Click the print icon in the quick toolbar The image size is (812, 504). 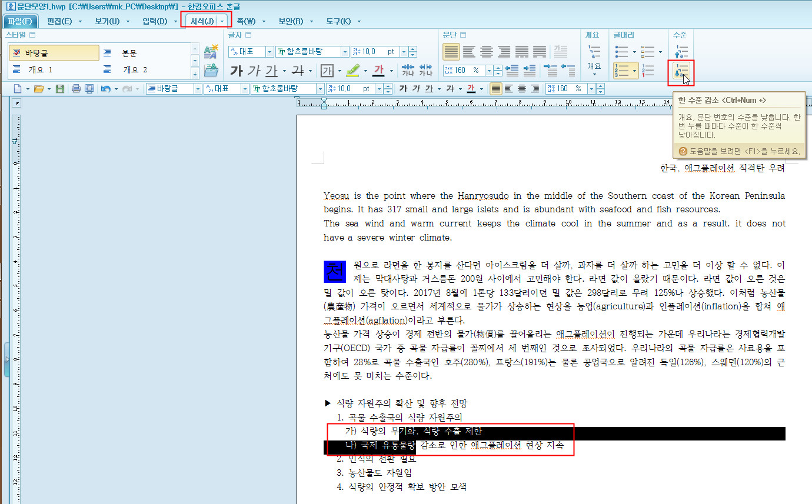click(76, 89)
